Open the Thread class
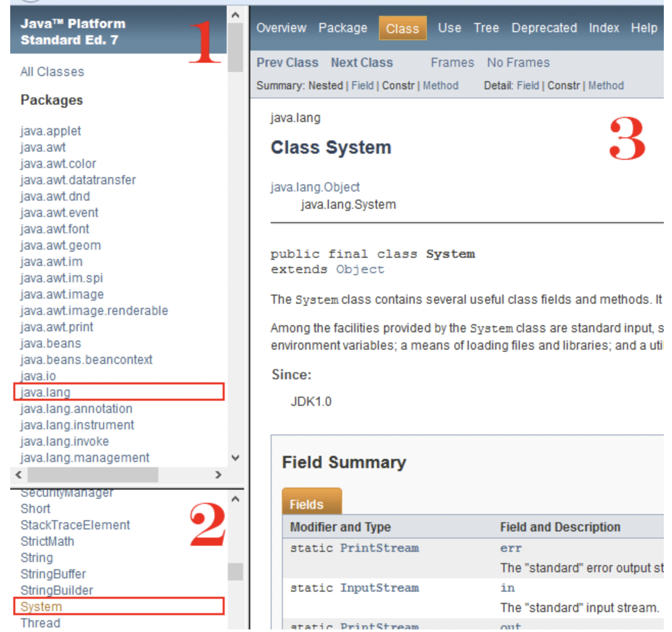This screenshot has height=632, width=672. pyautogui.click(x=40, y=623)
